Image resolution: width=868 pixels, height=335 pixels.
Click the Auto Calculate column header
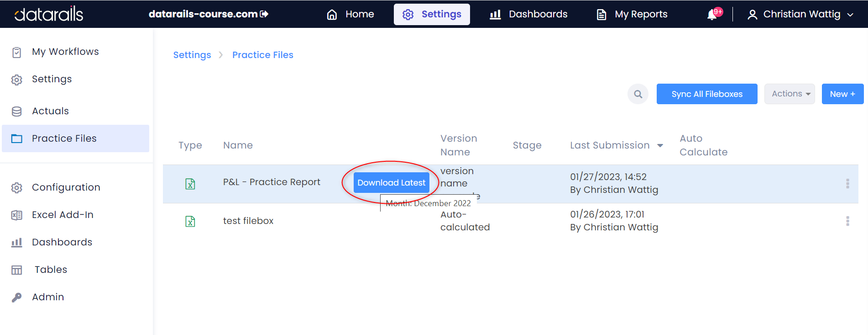(703, 145)
